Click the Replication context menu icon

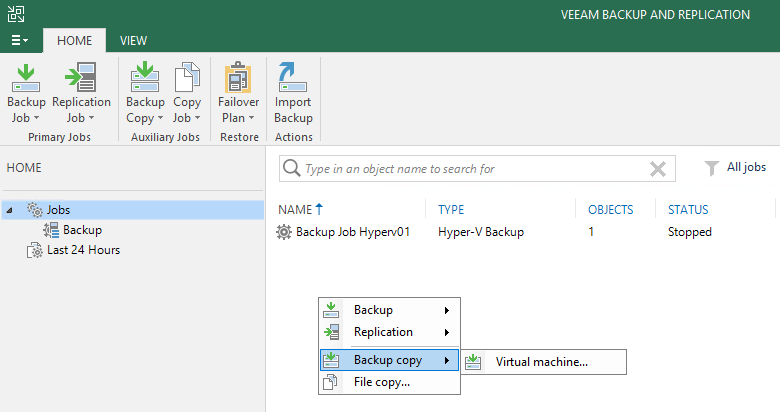331,332
